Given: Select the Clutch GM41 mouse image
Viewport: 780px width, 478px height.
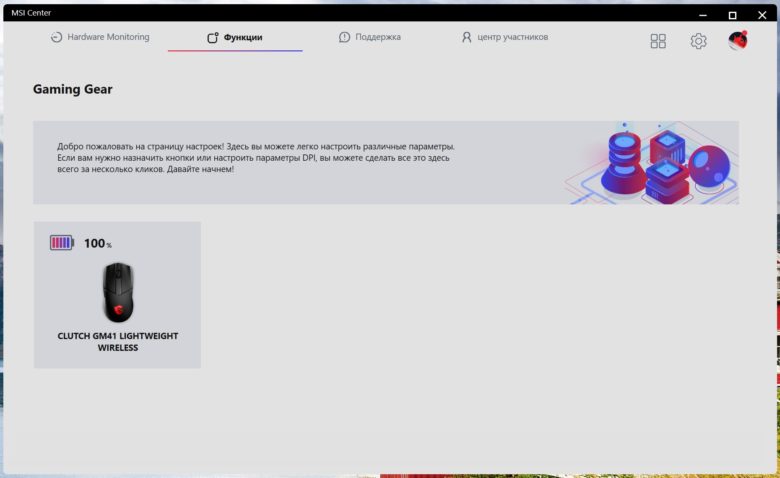Looking at the screenshot, I should (x=118, y=292).
